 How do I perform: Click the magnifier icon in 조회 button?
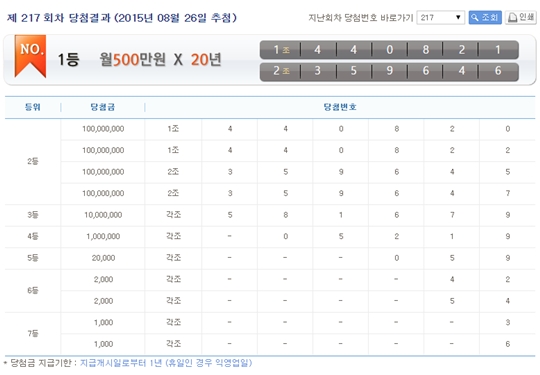tap(475, 17)
